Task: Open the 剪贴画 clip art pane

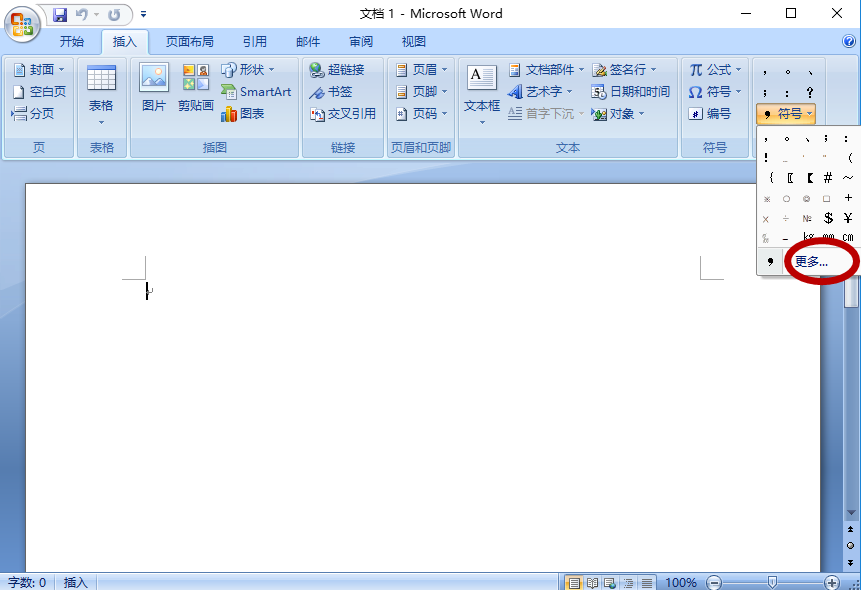Action: 195,88
